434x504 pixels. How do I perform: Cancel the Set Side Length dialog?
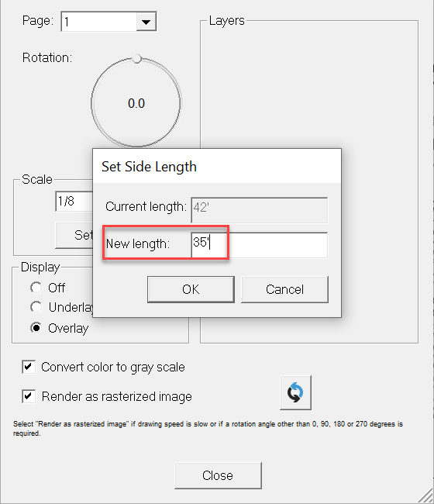click(x=284, y=289)
